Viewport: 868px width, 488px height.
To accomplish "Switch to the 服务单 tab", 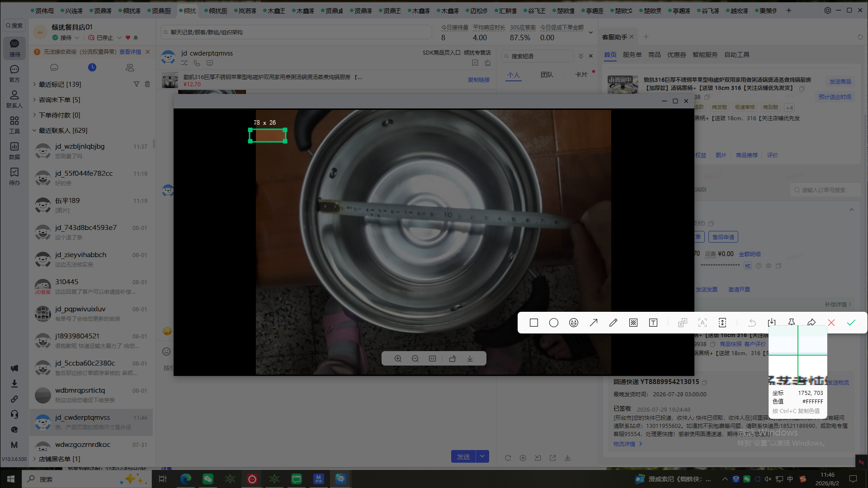I will point(632,55).
